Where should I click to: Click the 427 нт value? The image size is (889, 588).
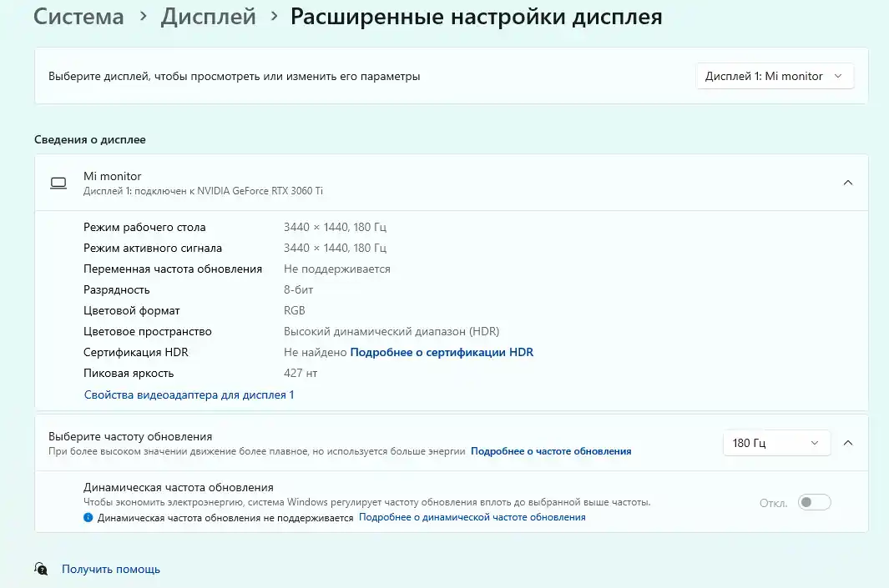[x=301, y=374]
